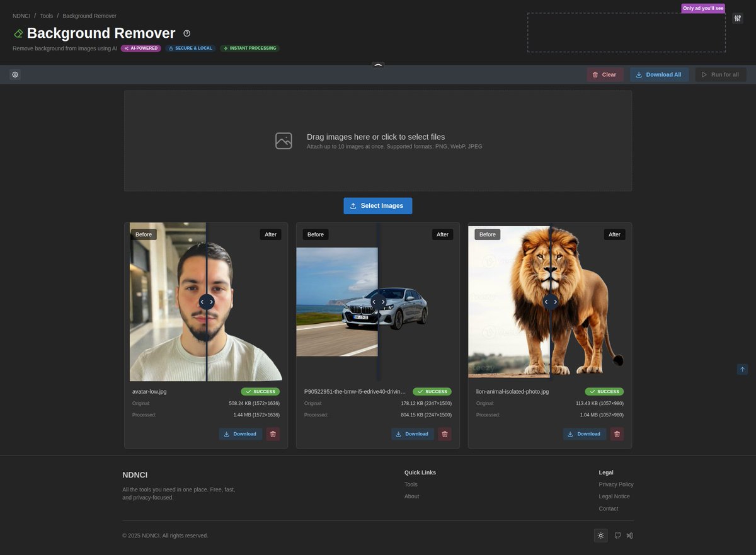This screenshot has height=555, width=756.
Task: Download the lion-animal-isolated-photo result
Action: 585,434
